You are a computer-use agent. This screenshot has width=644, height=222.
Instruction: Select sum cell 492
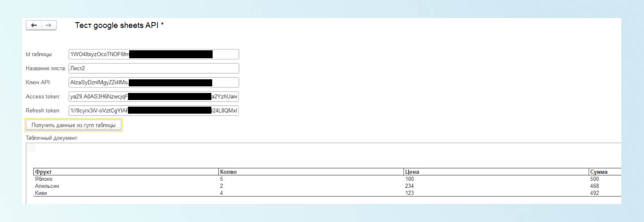coord(605,193)
